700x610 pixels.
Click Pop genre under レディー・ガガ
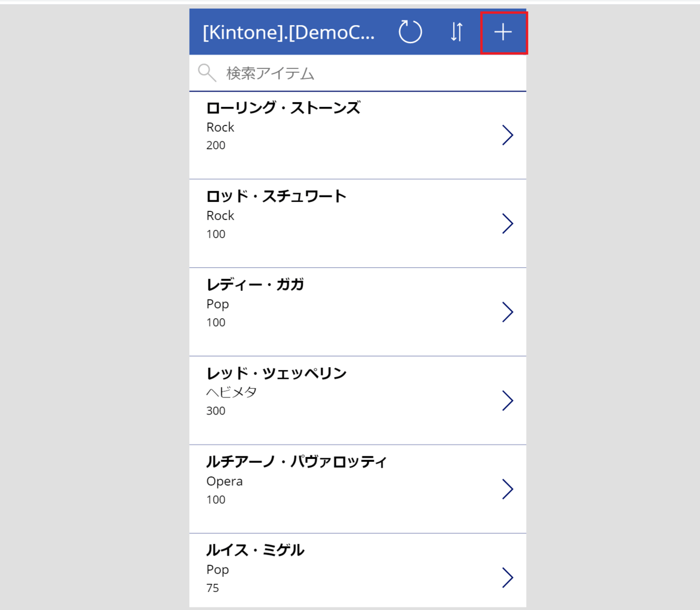(x=218, y=305)
